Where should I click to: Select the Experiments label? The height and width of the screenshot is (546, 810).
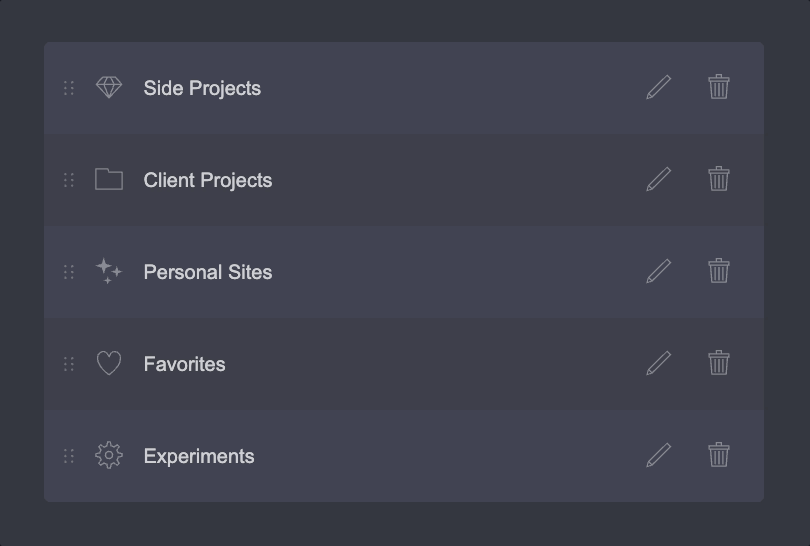coord(199,456)
